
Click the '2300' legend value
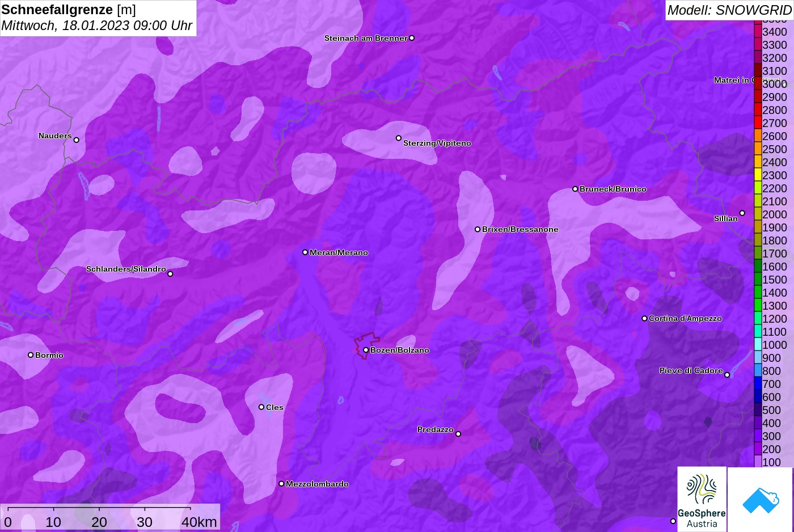(x=775, y=175)
